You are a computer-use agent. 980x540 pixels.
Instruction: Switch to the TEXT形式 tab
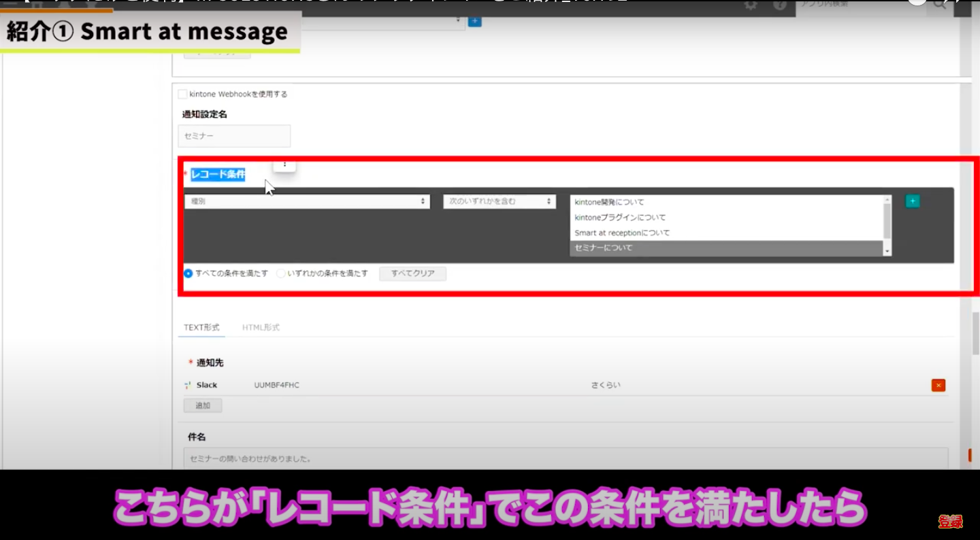click(x=201, y=328)
